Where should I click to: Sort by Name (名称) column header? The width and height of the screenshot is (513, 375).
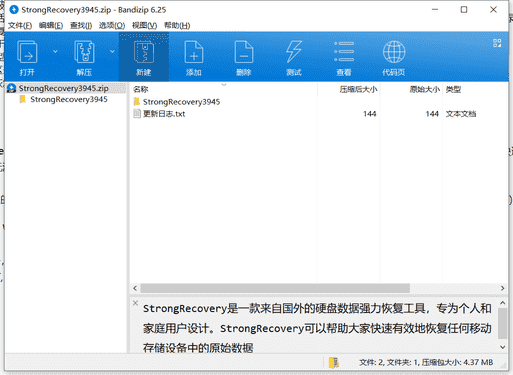(x=140, y=89)
